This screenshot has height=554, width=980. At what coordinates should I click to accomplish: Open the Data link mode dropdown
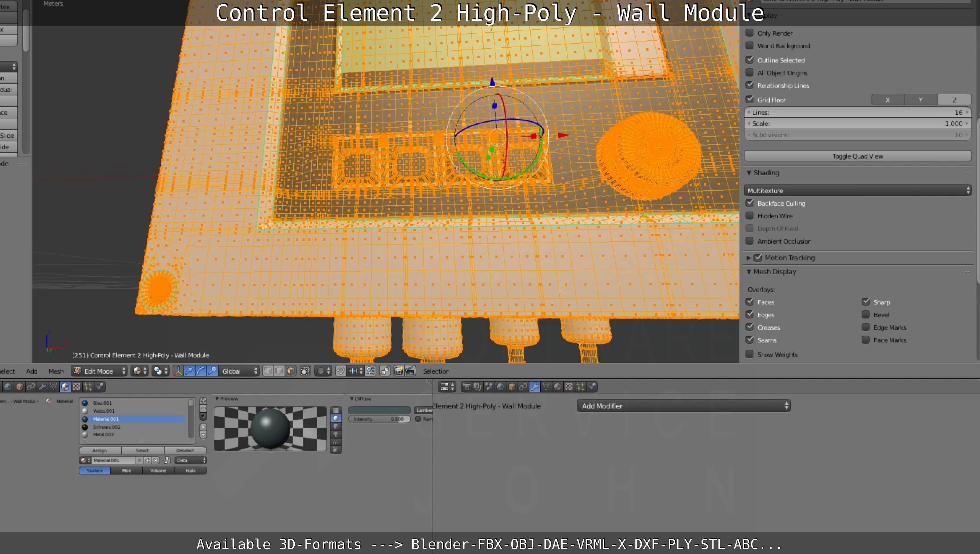pos(191,461)
